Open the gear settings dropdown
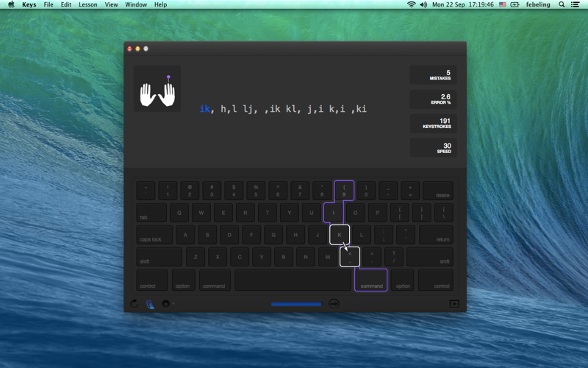Viewport: 588px width, 368px height. [x=167, y=303]
